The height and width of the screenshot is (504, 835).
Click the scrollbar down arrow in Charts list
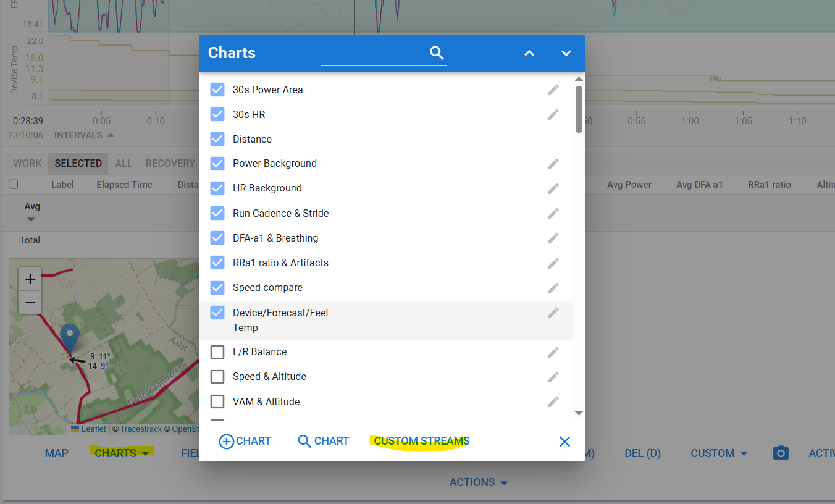tap(579, 413)
